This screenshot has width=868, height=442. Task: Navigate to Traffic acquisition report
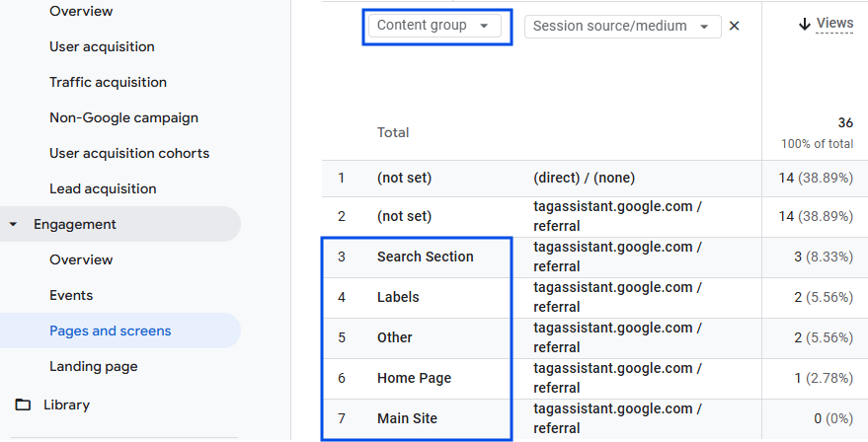(x=108, y=83)
